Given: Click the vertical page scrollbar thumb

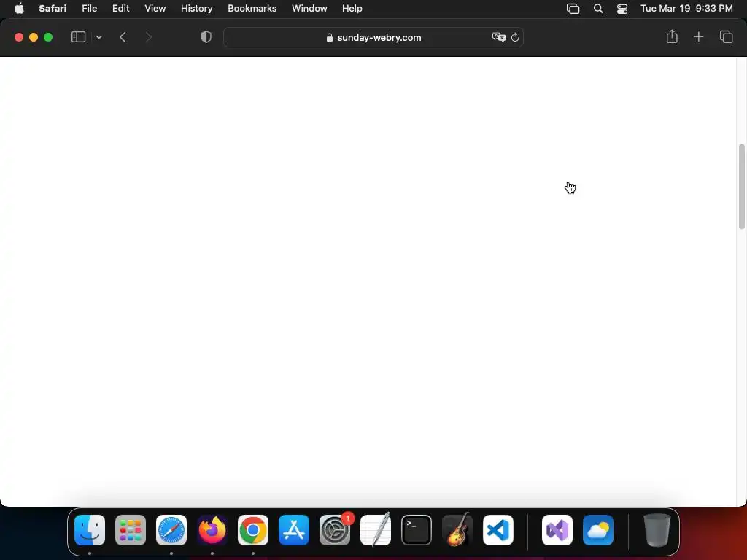Looking at the screenshot, I should pos(741,186).
